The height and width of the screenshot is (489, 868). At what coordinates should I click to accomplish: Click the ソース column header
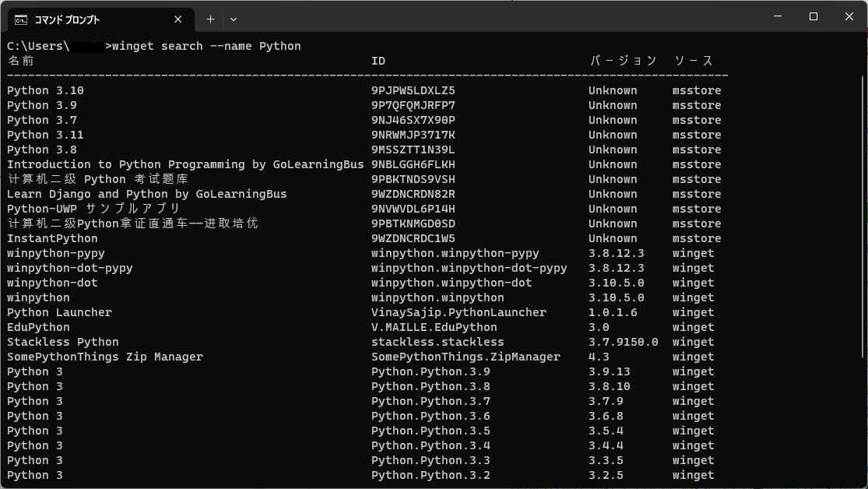[x=693, y=61]
